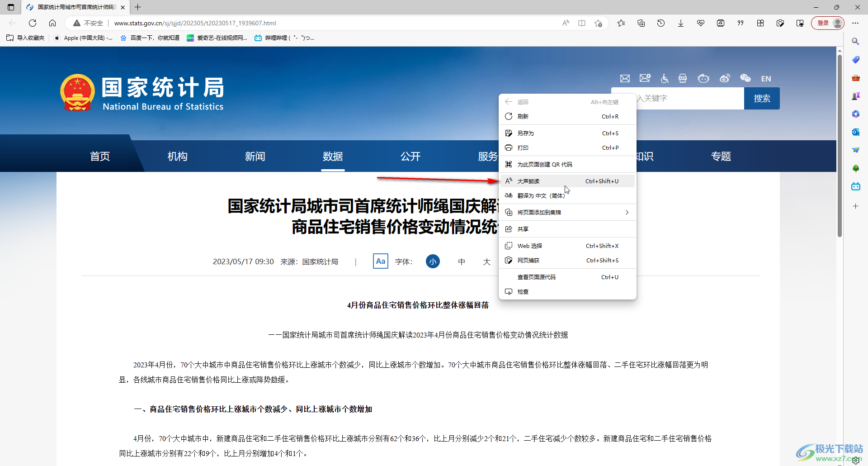Set font size to 小
The width and height of the screenshot is (868, 466).
point(433,262)
